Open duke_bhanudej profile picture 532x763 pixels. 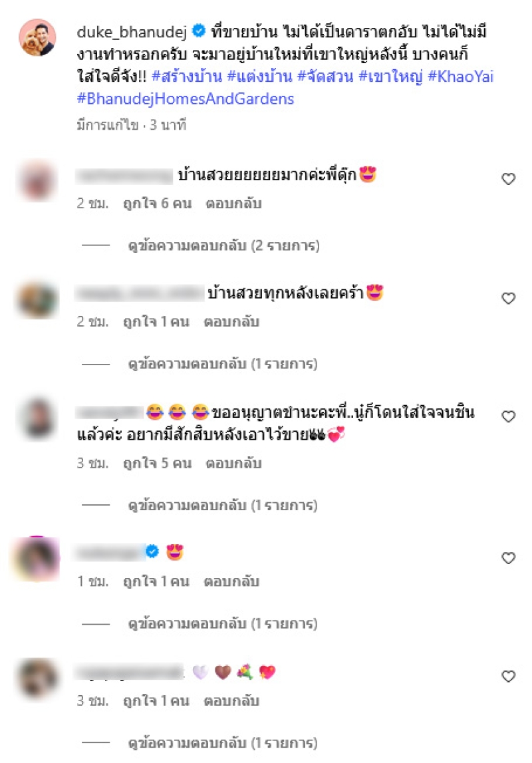coord(37,37)
